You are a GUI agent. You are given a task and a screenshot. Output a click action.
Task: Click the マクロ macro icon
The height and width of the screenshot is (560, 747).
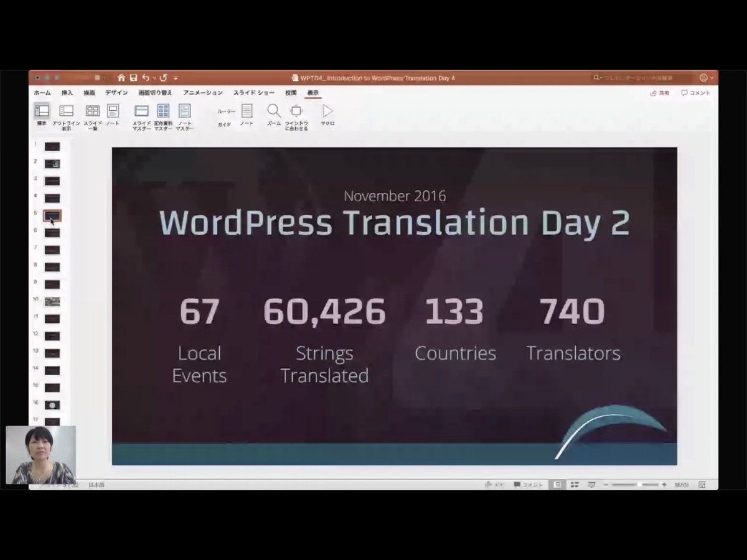coord(327,111)
